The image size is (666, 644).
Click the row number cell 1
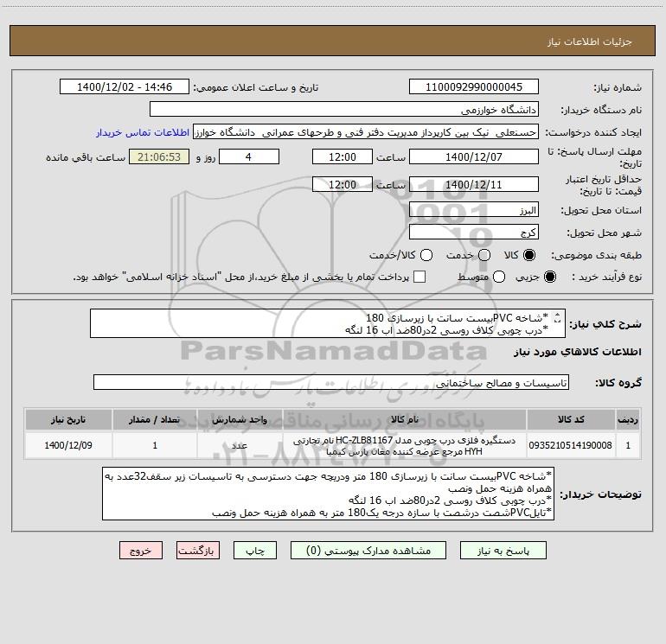pyautogui.click(x=628, y=445)
